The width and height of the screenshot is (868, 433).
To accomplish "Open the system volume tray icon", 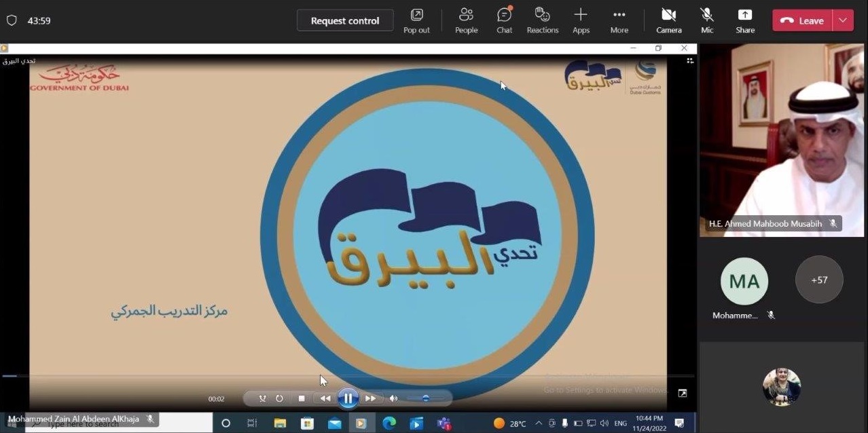I will 604,423.
